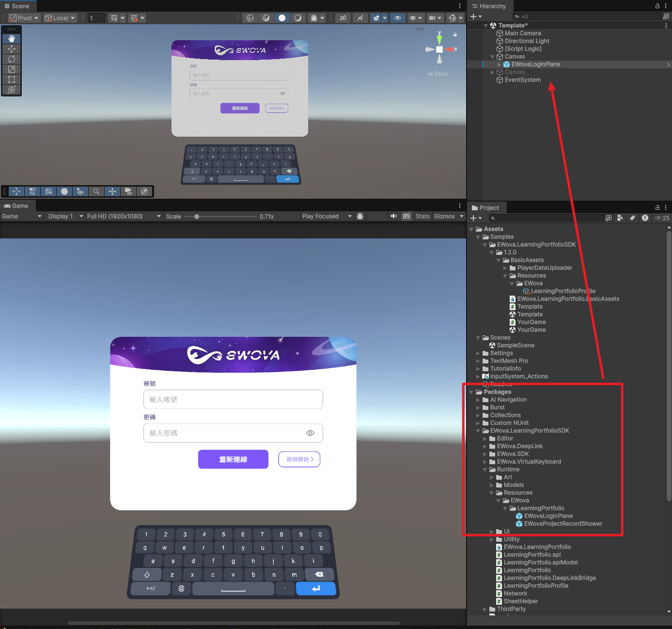Open the Scene camera settings icon
This screenshot has height=629, width=672.
point(432,18)
